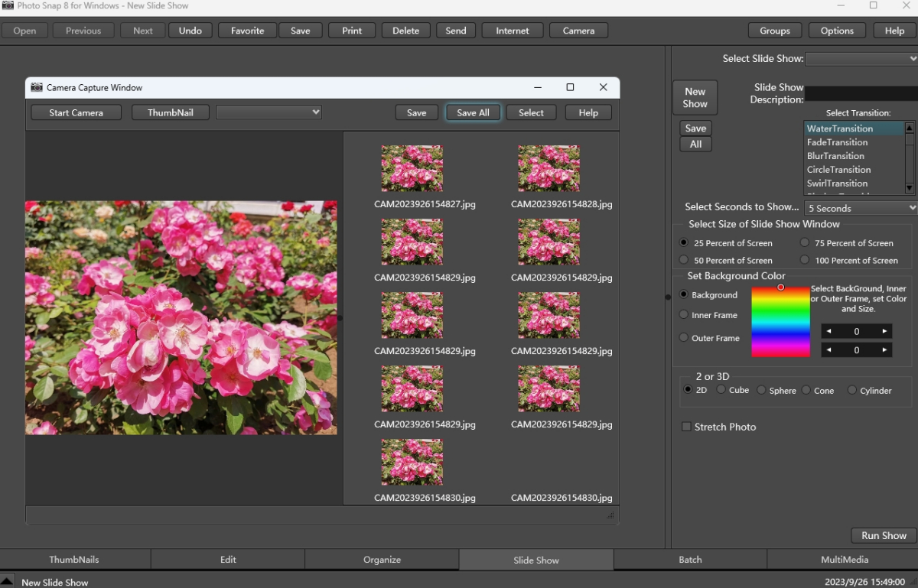Click Start Camera in the capture window
Image resolution: width=918 pixels, height=588 pixels.
pyautogui.click(x=76, y=112)
